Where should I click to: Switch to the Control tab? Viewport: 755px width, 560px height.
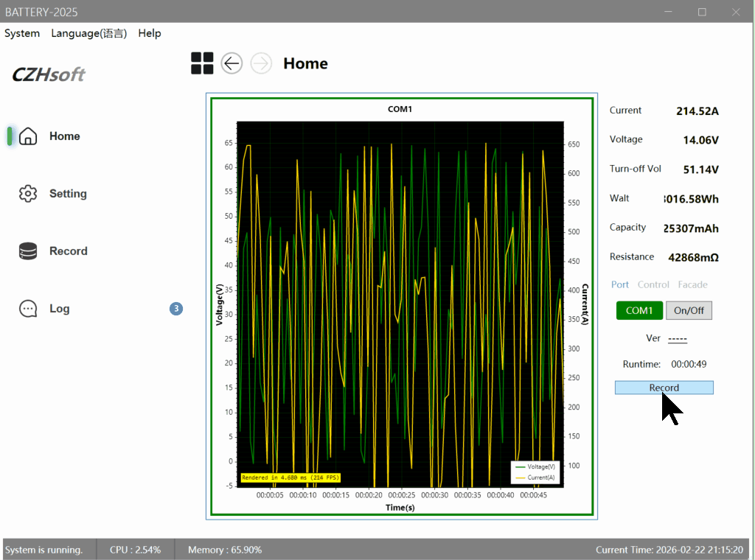click(653, 284)
